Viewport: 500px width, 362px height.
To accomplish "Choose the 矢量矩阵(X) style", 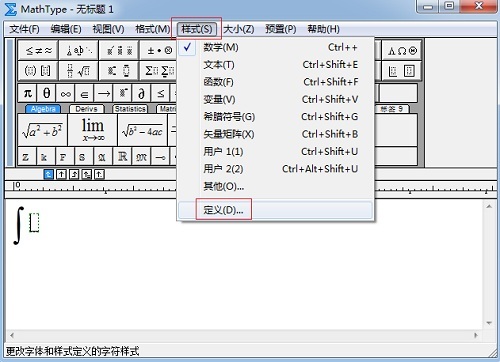I will point(275,134).
